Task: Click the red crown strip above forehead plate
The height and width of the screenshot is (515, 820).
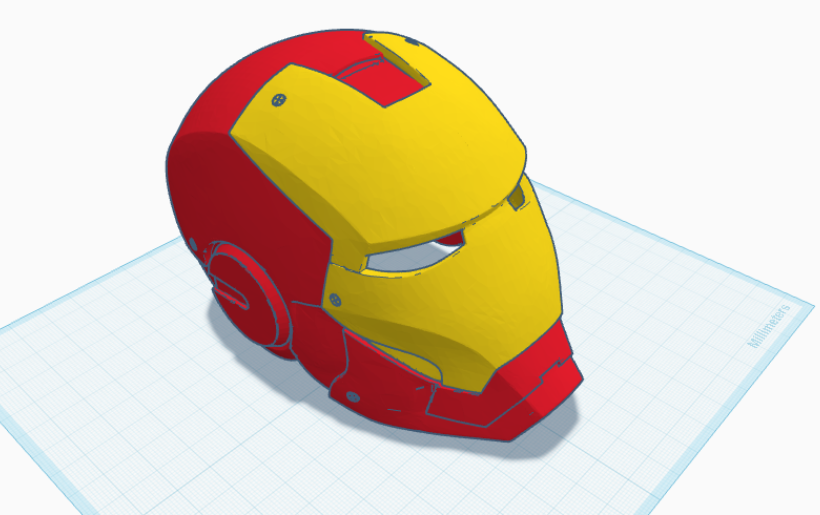Action: click(300, 48)
